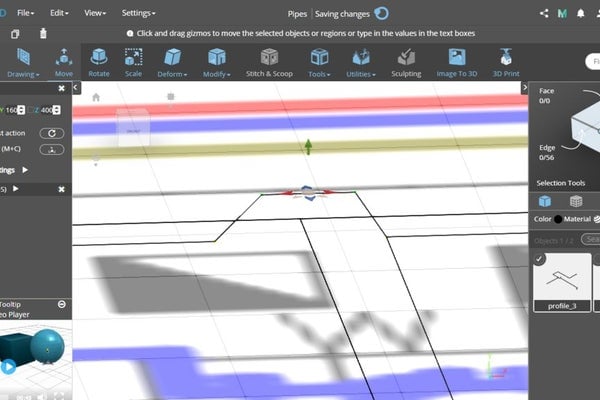Screen dimensions: 600x400
Task: Select the Rotate tool
Action: click(99, 61)
